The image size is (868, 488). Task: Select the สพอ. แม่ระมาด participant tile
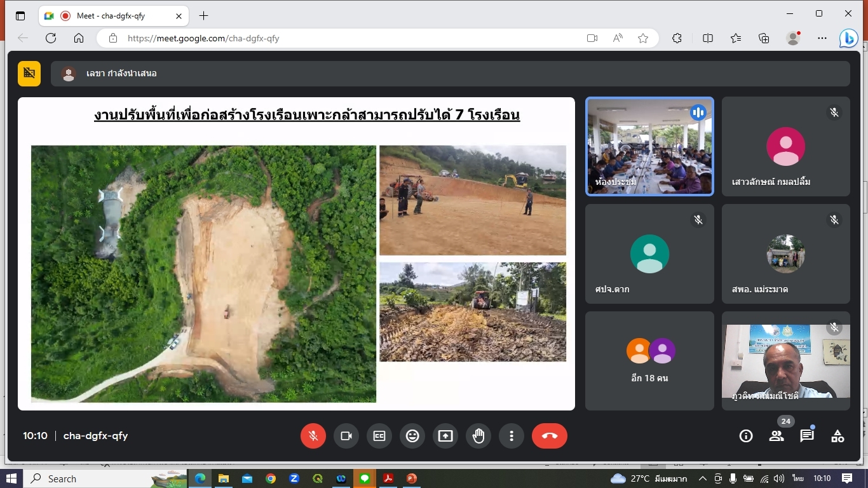[x=786, y=254]
